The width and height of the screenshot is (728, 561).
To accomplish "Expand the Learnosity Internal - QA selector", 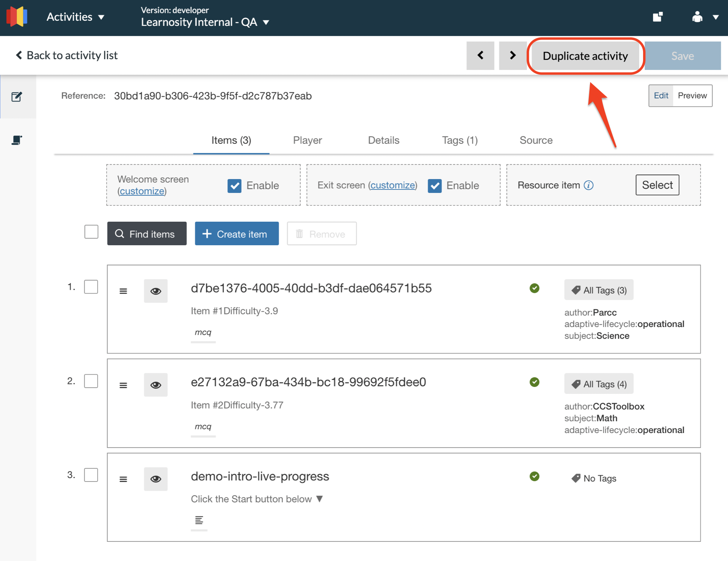I will (x=205, y=22).
